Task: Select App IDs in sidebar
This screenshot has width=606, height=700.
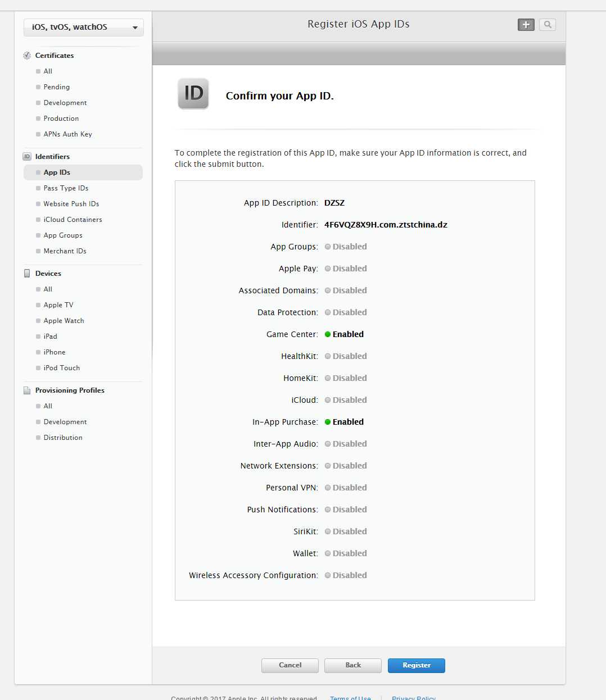Action: click(x=83, y=172)
